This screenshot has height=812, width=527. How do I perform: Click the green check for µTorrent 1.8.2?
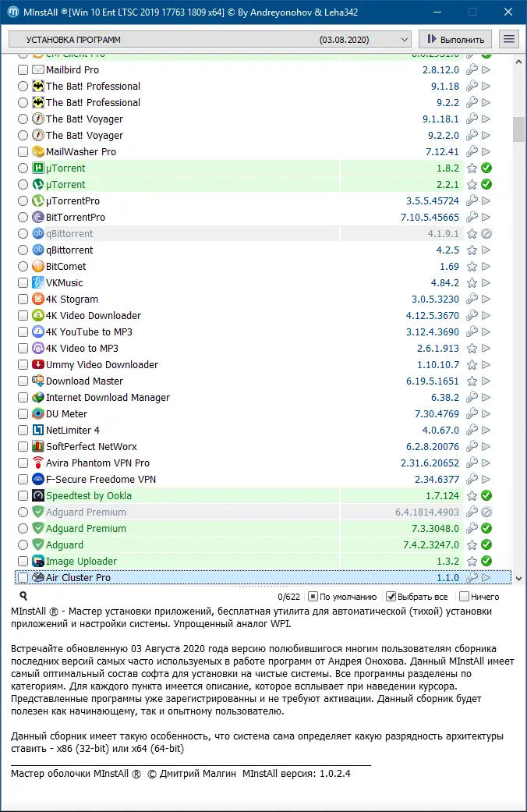click(486, 168)
